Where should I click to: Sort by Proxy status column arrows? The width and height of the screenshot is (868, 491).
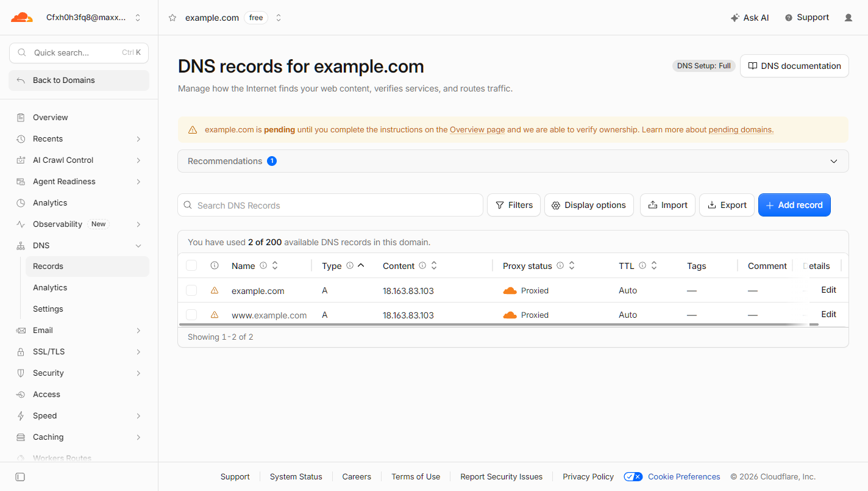572,265
